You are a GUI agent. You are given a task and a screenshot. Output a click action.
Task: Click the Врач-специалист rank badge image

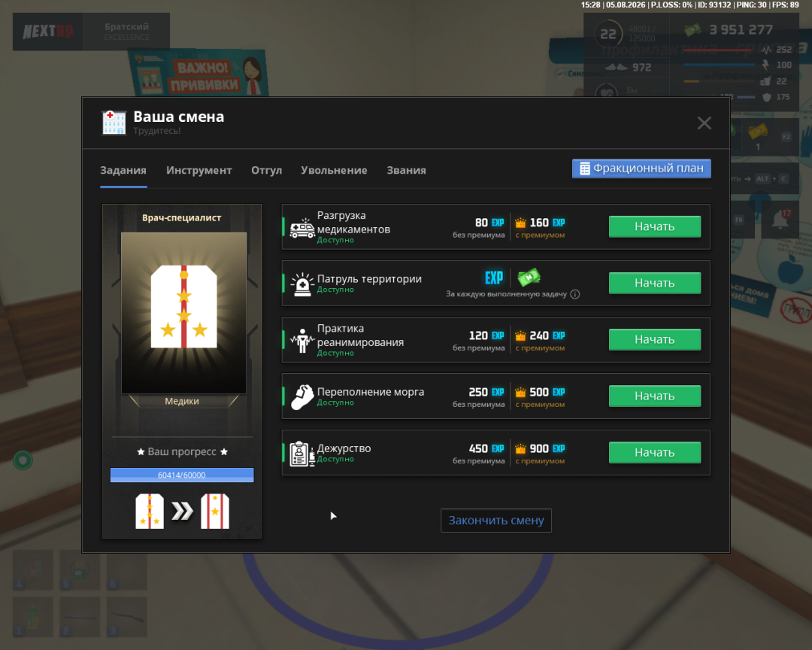tap(184, 313)
